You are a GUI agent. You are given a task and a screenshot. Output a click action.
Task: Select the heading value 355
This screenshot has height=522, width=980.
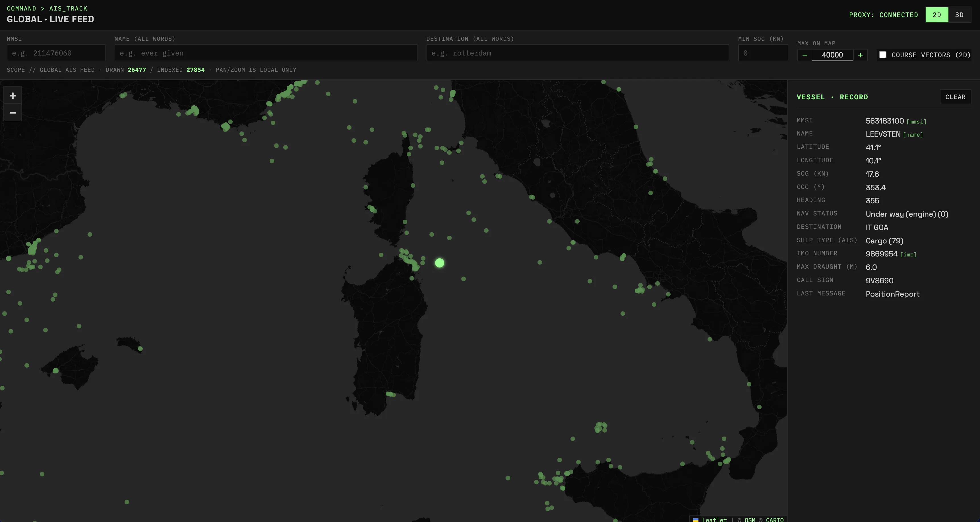[x=872, y=201]
